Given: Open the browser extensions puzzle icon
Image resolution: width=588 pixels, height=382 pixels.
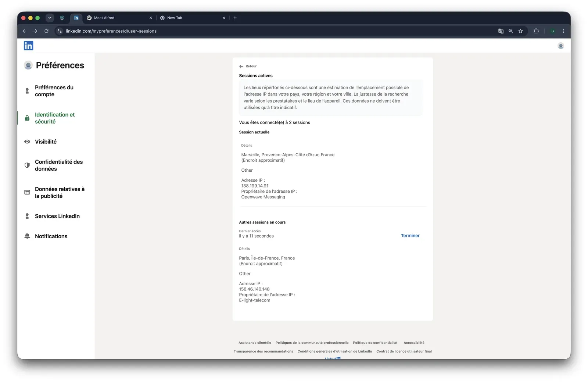Looking at the screenshot, I should pyautogui.click(x=536, y=31).
